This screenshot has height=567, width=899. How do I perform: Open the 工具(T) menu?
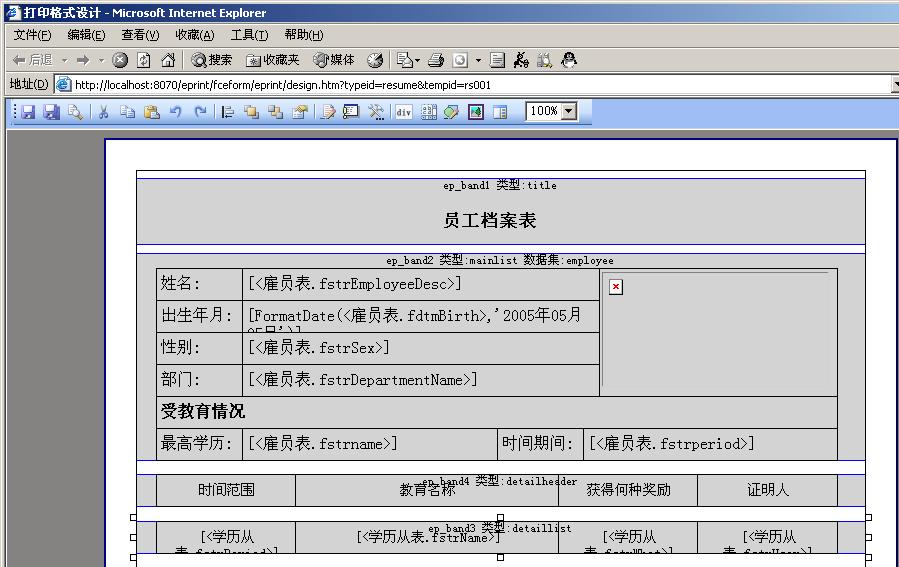249,35
